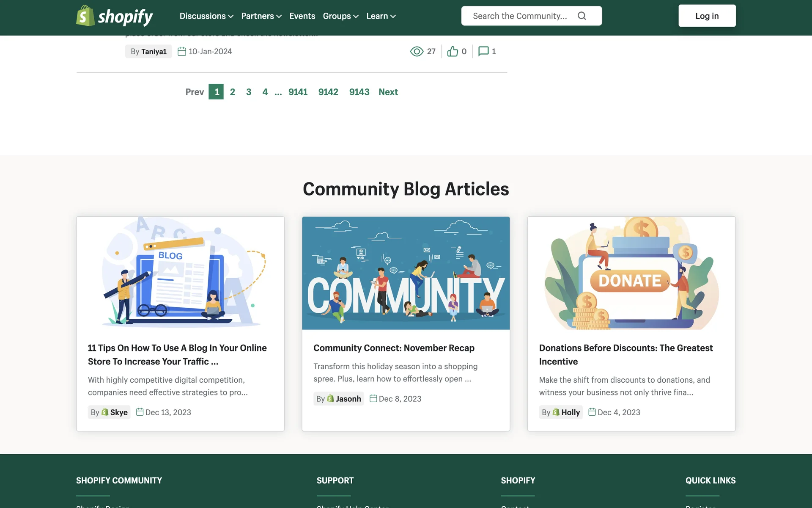812x508 pixels.
Task: Expand the Discussions dropdown menu
Action: [x=206, y=16]
